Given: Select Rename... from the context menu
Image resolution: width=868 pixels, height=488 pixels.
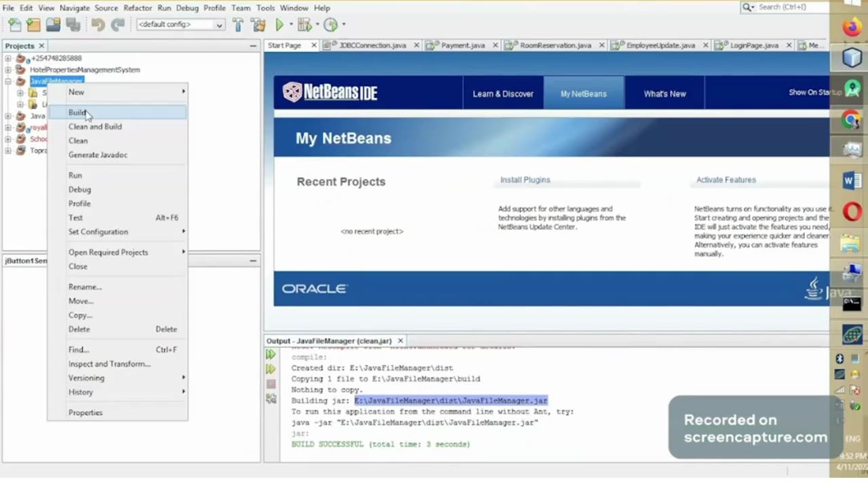Looking at the screenshot, I should [117, 287].
